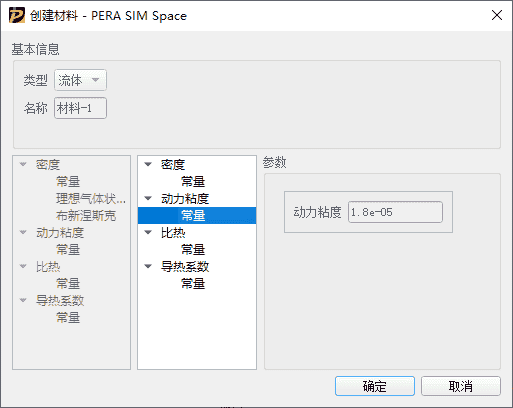513x408 pixels.
Task: Select 常量 under 密度 in middle tree
Action: [193, 181]
